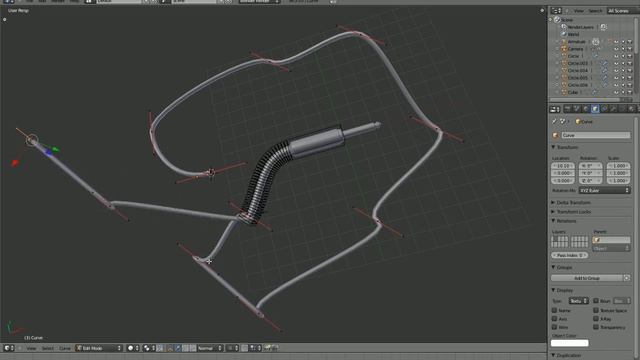Click the OpenGL render animation icon
Viewport: 640px width, 360px height.
275,348
